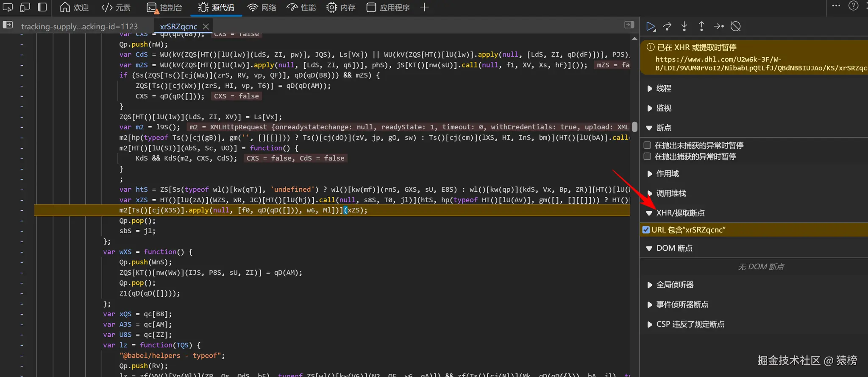This screenshot has width=868, height=377.
Task: Switch to the 内存 tab
Action: 341,8
